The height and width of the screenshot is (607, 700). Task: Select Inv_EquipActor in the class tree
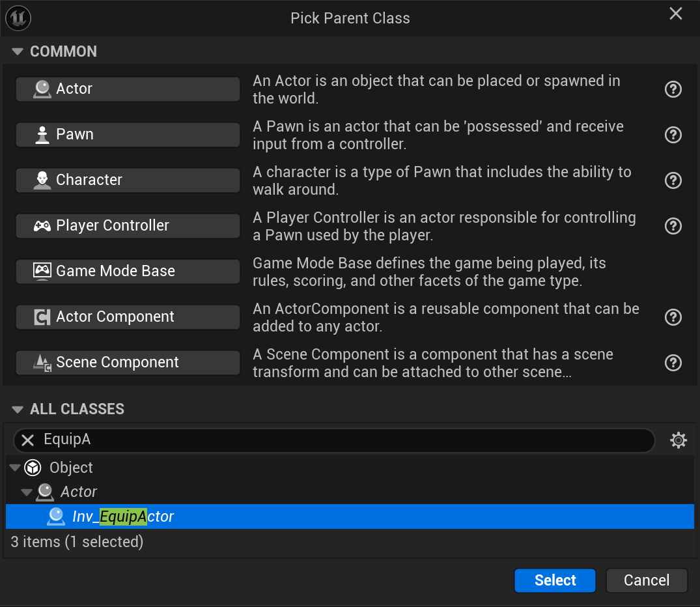pos(123,516)
